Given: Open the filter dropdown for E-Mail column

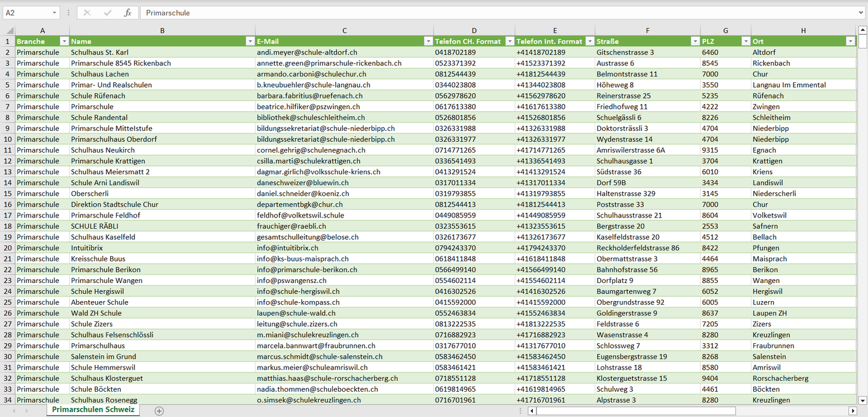Looking at the screenshot, I should (428, 41).
